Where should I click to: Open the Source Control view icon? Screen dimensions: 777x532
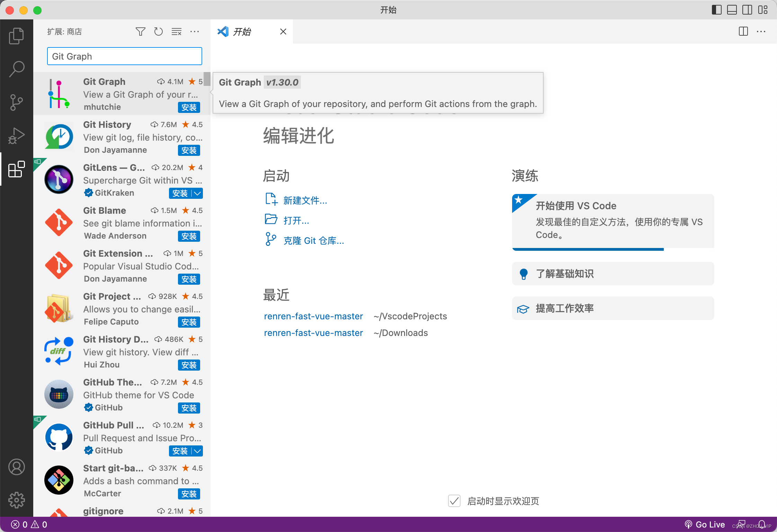coord(16,102)
